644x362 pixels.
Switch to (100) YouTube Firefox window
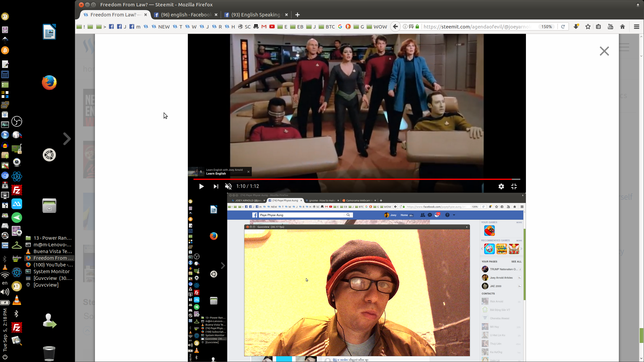tap(49, 265)
